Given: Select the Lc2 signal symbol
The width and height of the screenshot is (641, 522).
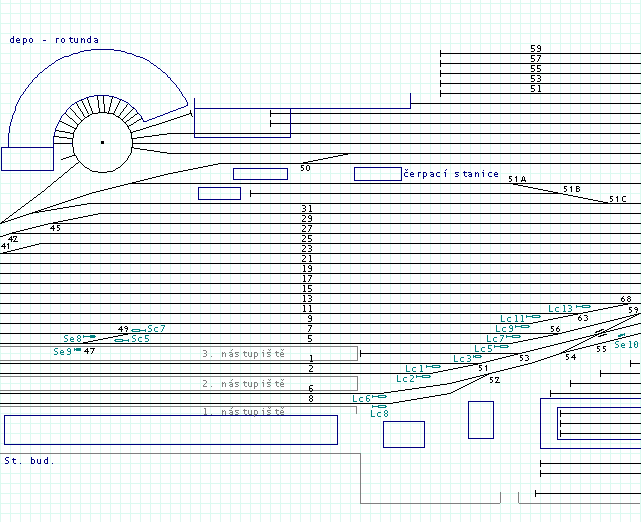Looking at the screenshot, I should click(424, 376).
